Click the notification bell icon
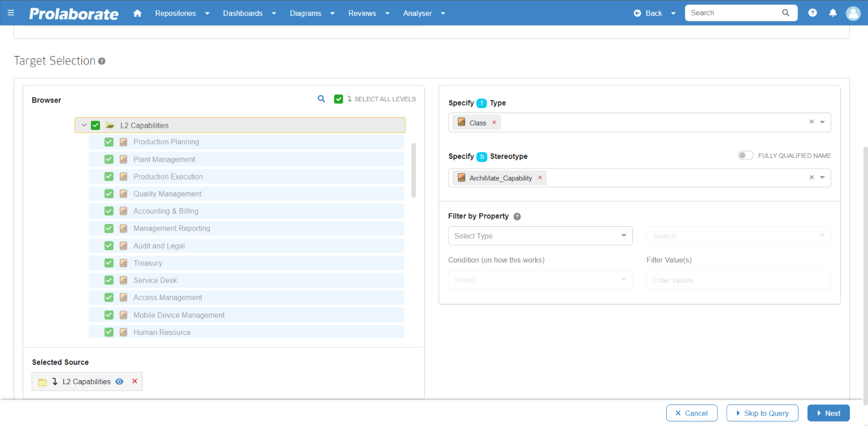 pyautogui.click(x=832, y=12)
